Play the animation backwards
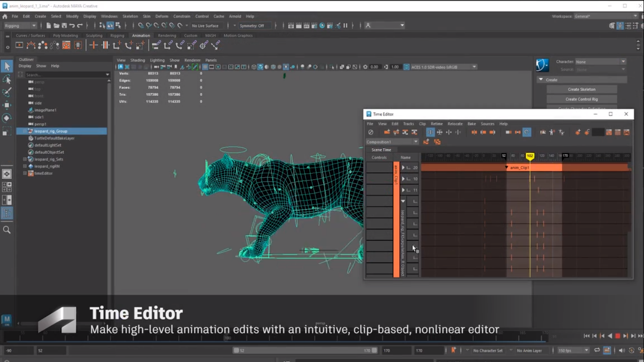Viewport: 644px width, 362px height. (x=610, y=336)
